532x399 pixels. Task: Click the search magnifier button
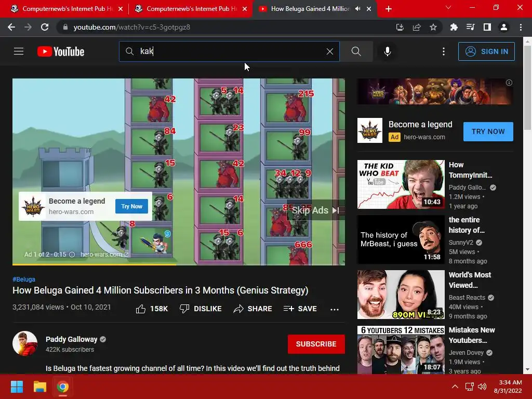point(356,51)
